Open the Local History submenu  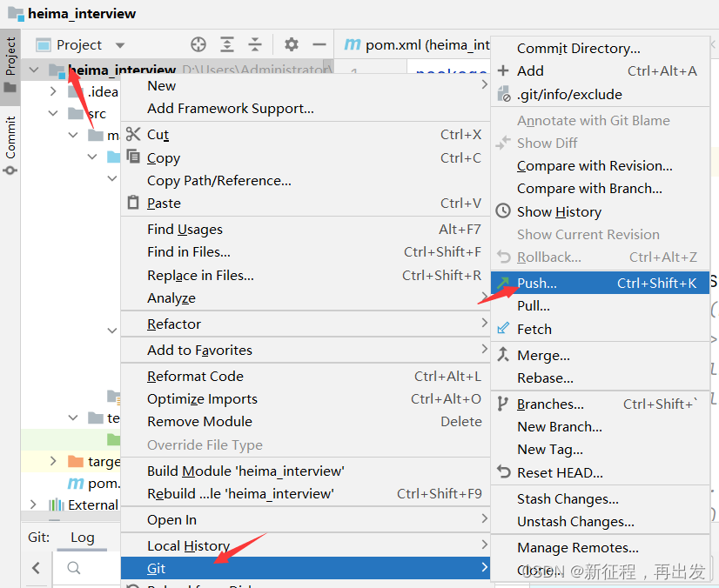point(306,546)
